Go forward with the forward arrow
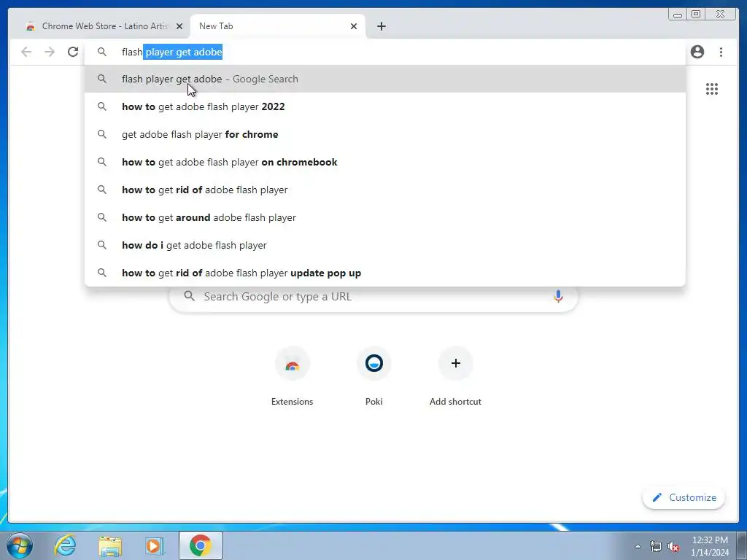Screen dimensions: 747x560 [50, 52]
